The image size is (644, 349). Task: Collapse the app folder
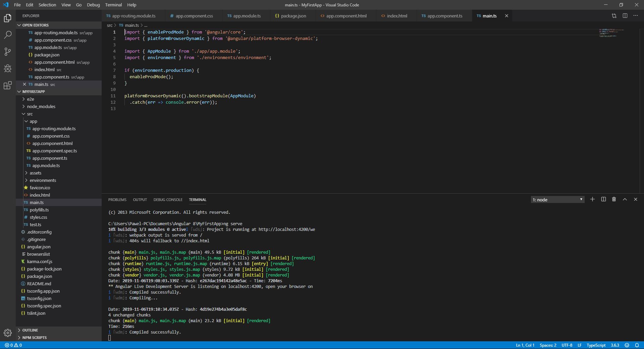click(x=59, y=121)
